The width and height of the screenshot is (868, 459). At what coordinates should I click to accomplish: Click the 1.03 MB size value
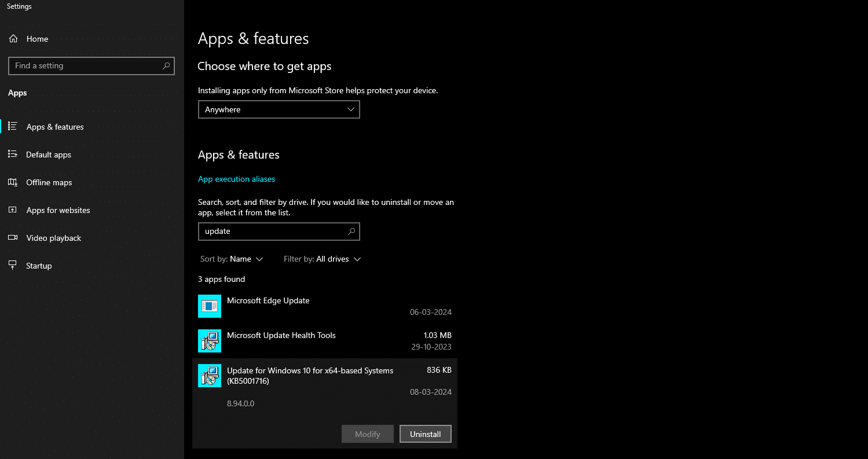pos(438,335)
